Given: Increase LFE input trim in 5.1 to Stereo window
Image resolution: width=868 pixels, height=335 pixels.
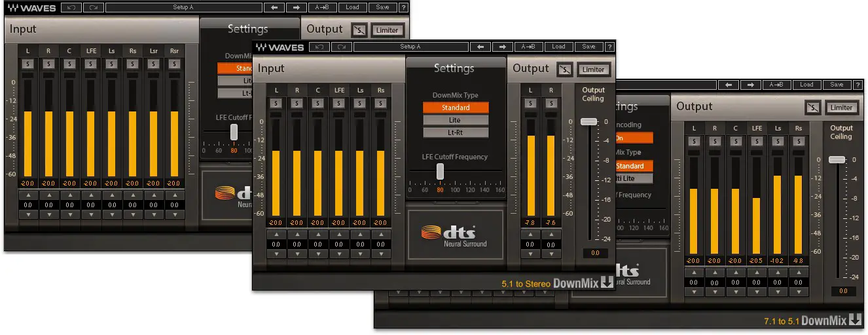Looking at the screenshot, I should (x=339, y=235).
